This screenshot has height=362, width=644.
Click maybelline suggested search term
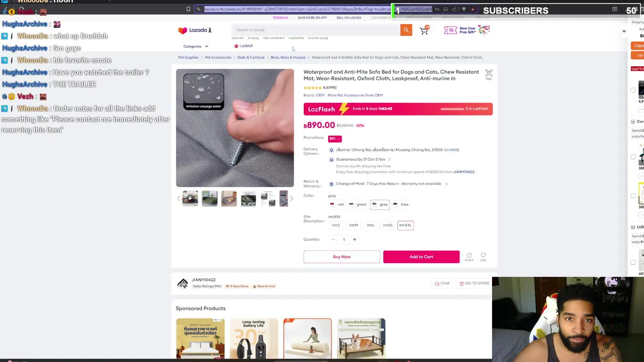296,38
